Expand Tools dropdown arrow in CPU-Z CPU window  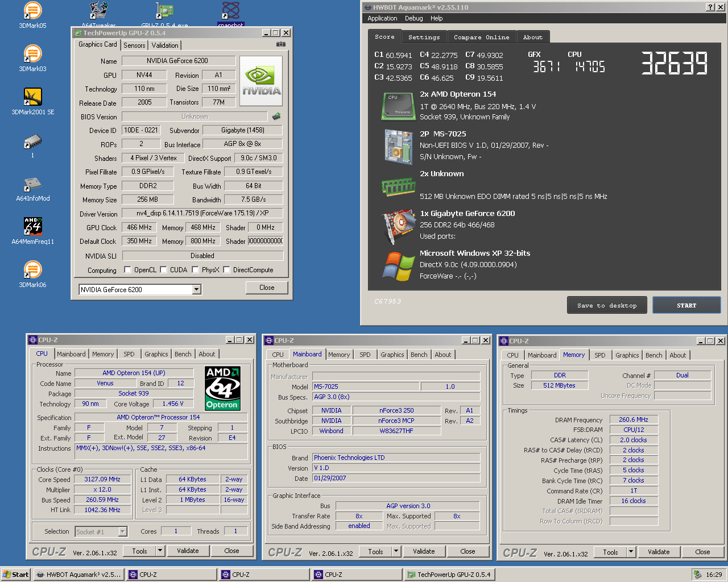(x=160, y=551)
